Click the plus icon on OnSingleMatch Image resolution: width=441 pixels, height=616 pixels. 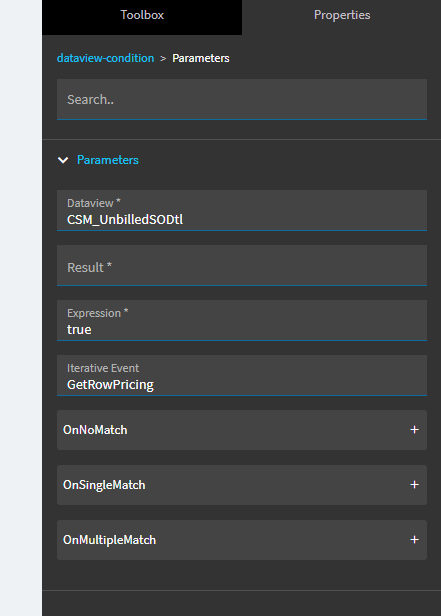tap(414, 485)
